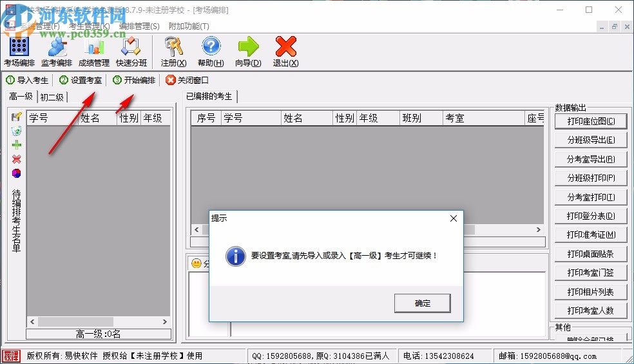Open the 帮助(H) question mark icon
Viewport: 634px width, 364px height.
[211, 52]
